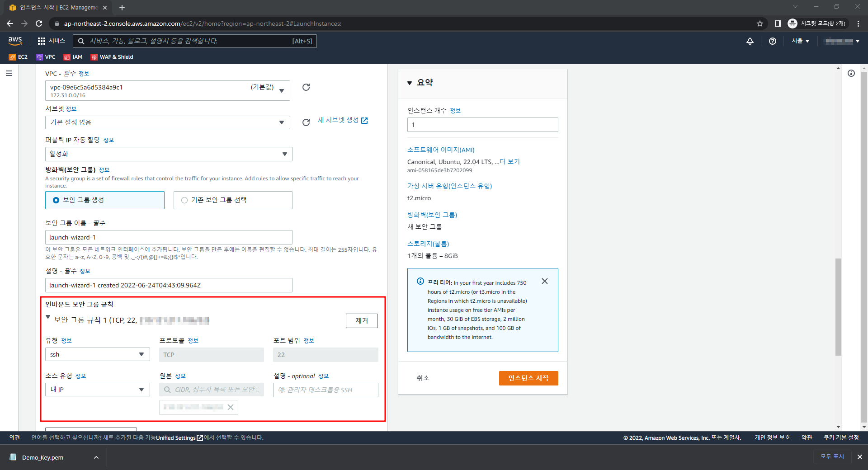This screenshot has width=868, height=470.
Task: Remove security group rule 1
Action: click(362, 321)
